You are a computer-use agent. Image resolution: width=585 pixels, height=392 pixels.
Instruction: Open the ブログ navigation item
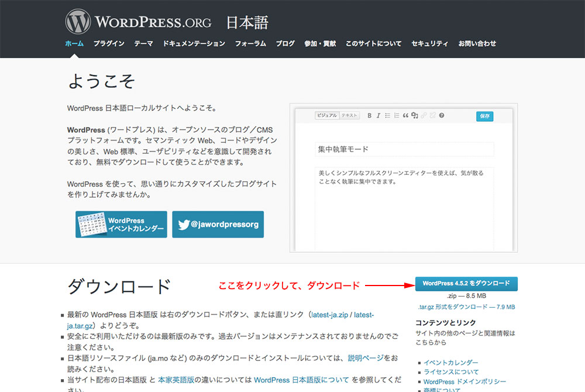click(285, 44)
